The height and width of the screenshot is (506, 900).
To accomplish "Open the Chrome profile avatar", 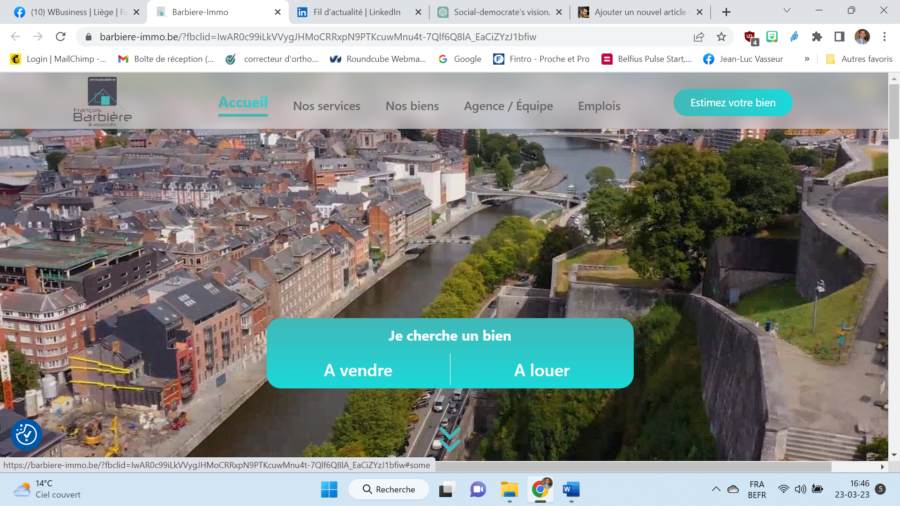I will 862,37.
